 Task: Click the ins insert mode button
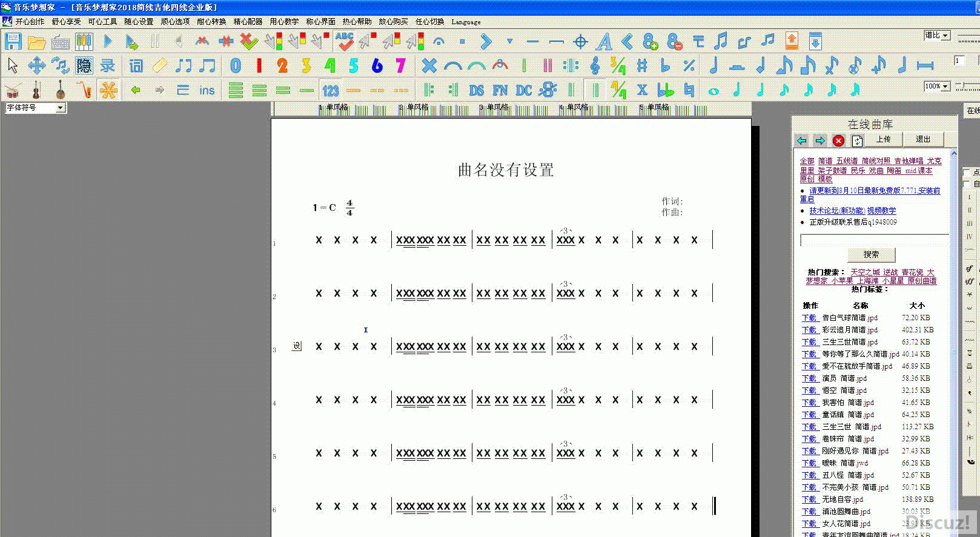point(207,90)
